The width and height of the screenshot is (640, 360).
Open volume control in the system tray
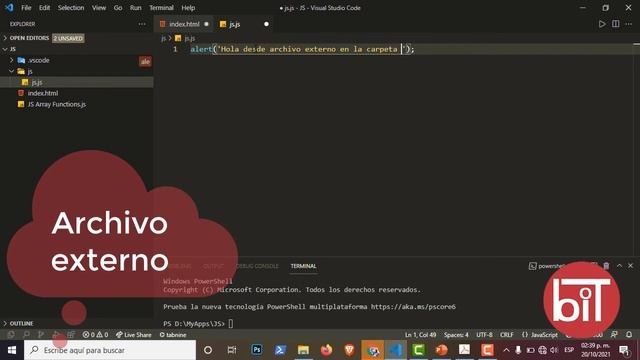click(x=554, y=350)
